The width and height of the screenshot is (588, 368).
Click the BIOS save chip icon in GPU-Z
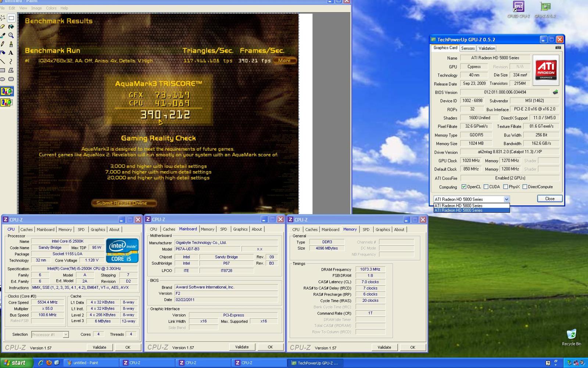pyautogui.click(x=555, y=92)
